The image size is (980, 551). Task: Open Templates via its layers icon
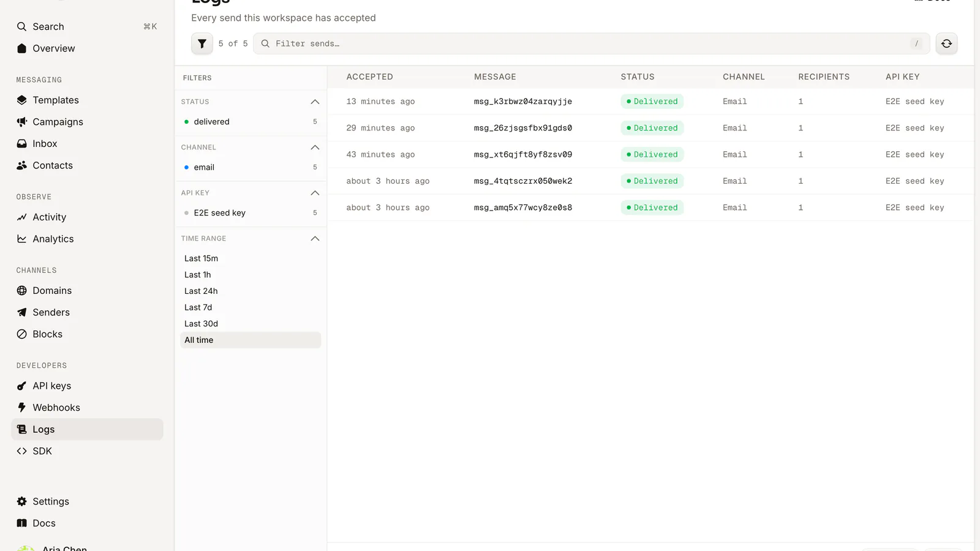point(22,100)
